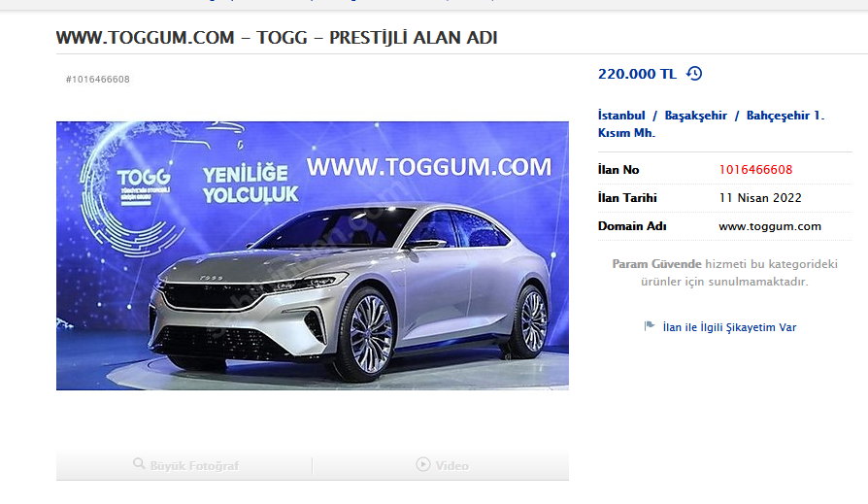The height and width of the screenshot is (504, 868).
Task: Click the Param Güvende notice text
Action: (x=724, y=273)
